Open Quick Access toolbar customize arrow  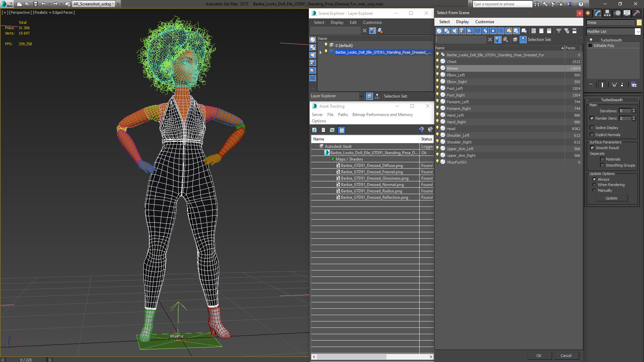(x=118, y=4)
